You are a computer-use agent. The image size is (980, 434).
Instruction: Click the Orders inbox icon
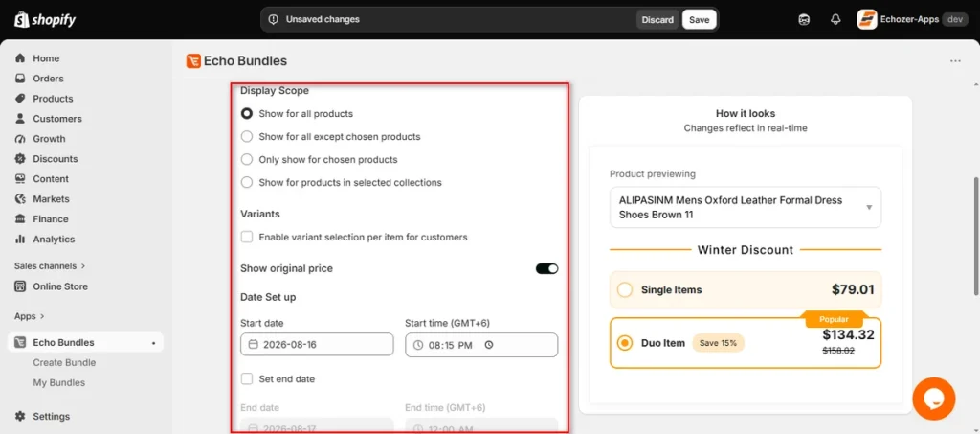20,79
